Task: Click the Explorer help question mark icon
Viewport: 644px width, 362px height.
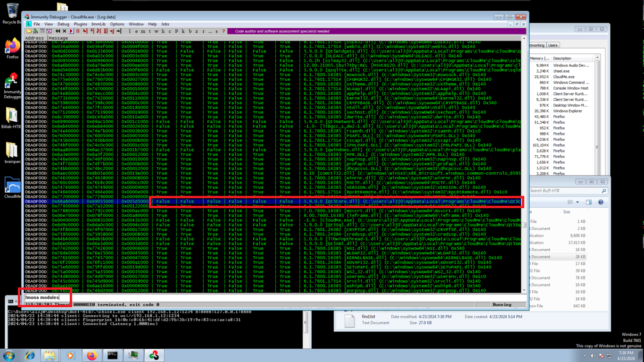Action: 601,202
